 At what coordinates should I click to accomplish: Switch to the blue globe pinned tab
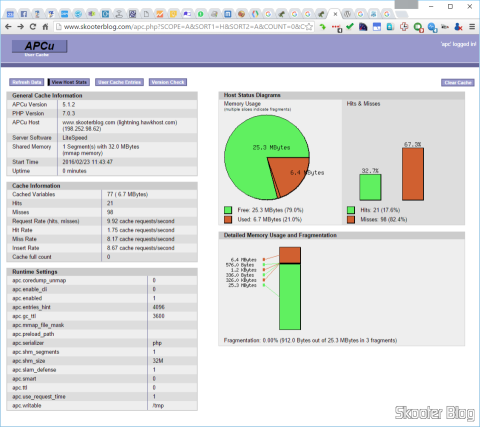point(78,14)
